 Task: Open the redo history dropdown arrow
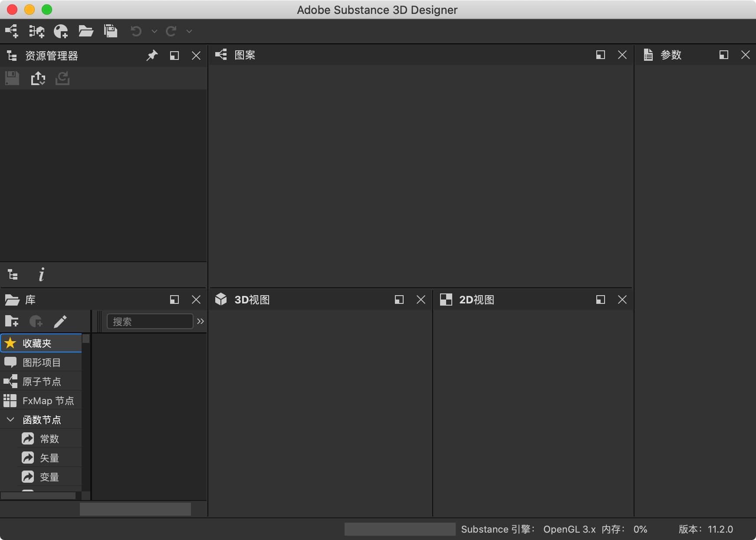pyautogui.click(x=189, y=31)
